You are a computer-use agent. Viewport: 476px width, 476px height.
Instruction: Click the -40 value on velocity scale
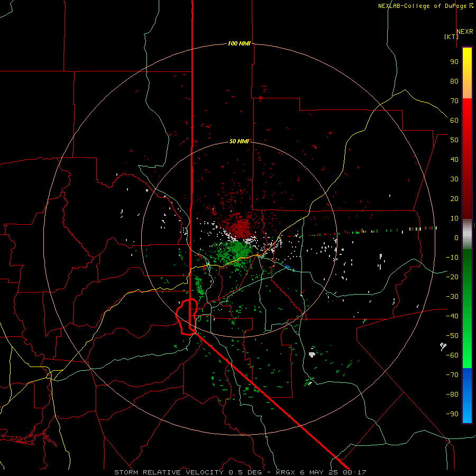452,316
